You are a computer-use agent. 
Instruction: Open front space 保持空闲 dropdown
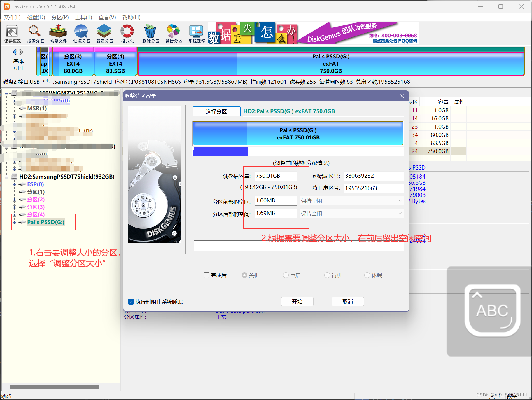click(x=352, y=201)
